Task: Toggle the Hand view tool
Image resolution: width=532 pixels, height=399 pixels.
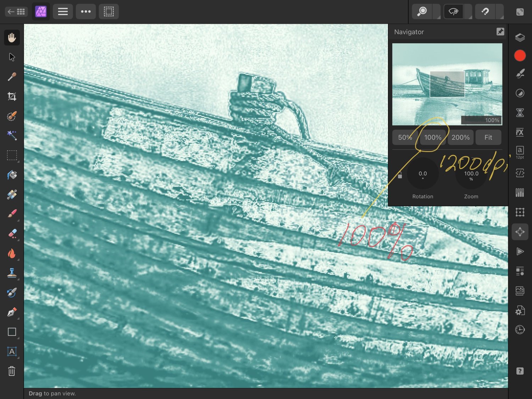Action: [x=12, y=37]
